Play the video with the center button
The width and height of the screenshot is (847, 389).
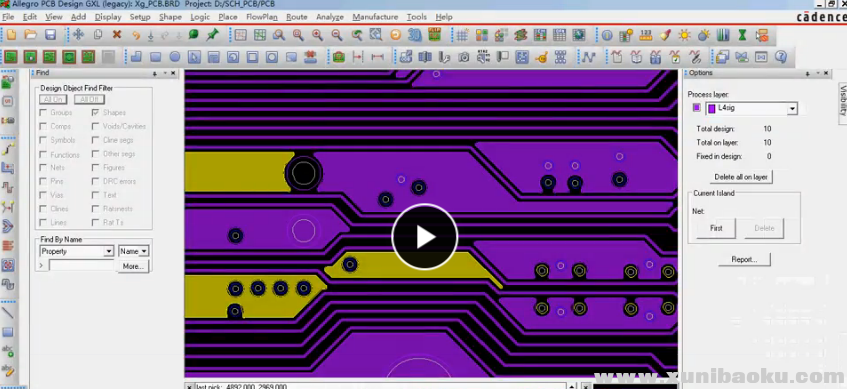click(425, 237)
